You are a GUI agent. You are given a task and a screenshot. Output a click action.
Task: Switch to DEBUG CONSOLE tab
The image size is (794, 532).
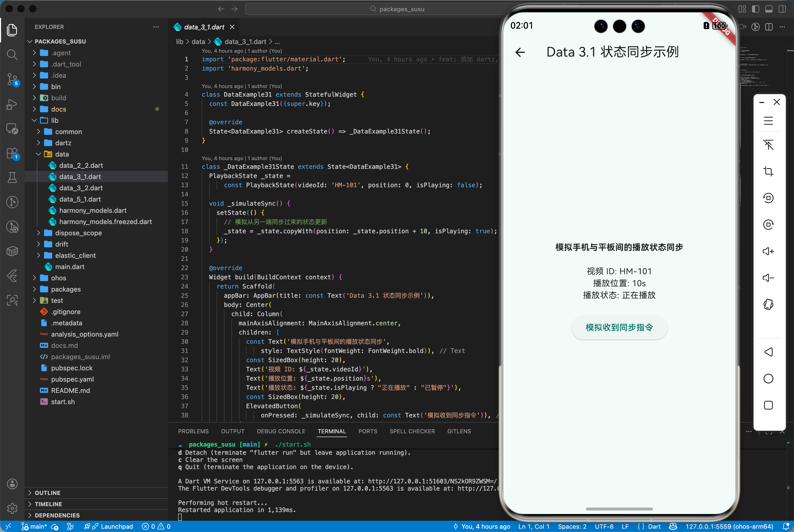tap(281, 431)
